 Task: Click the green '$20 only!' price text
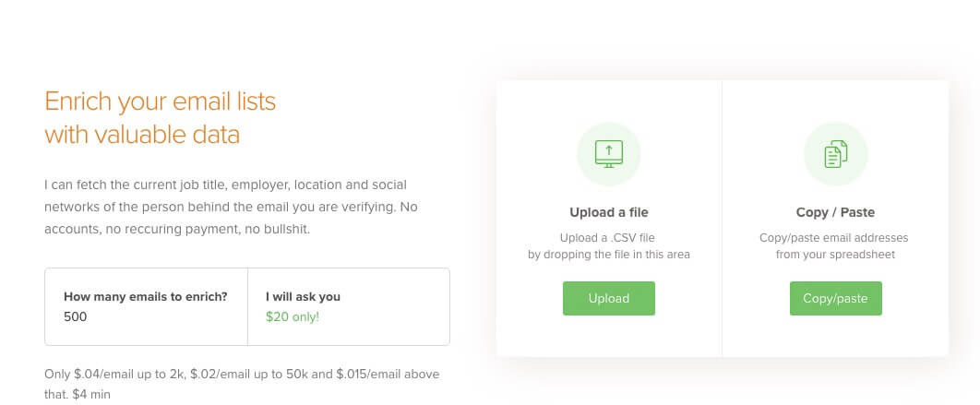coord(293,316)
